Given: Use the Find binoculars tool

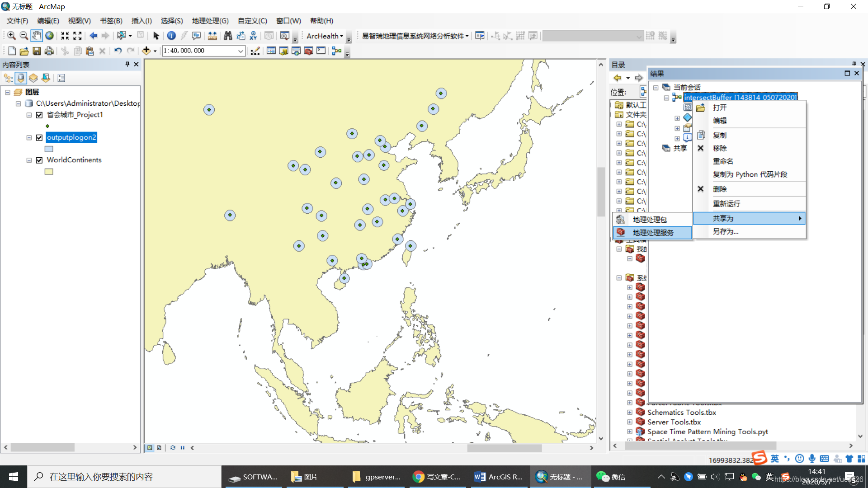Looking at the screenshot, I should click(x=228, y=36).
